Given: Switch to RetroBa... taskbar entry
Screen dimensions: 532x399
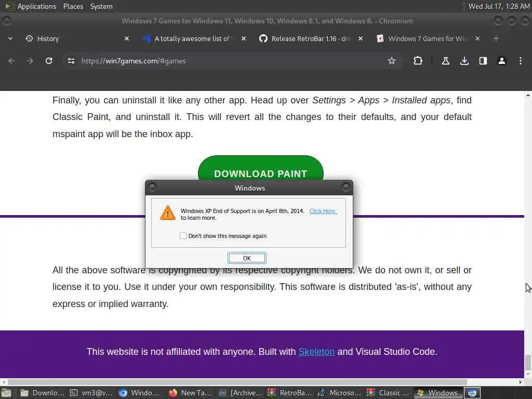Looking at the screenshot, I should (289, 393).
